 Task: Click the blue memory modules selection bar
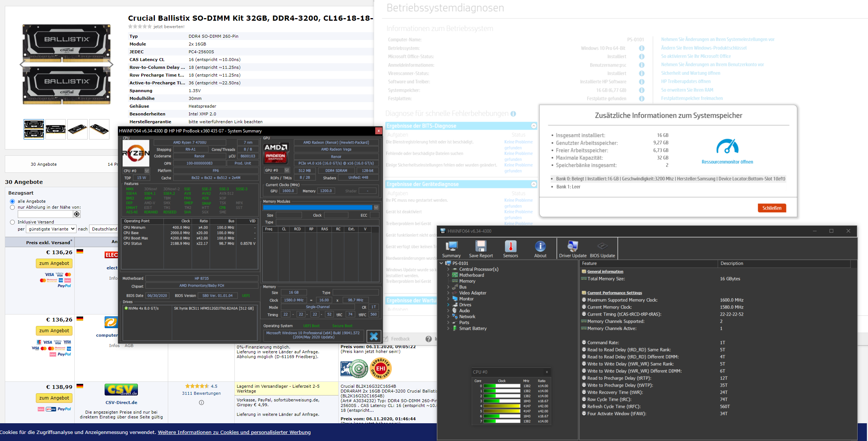[317, 208]
